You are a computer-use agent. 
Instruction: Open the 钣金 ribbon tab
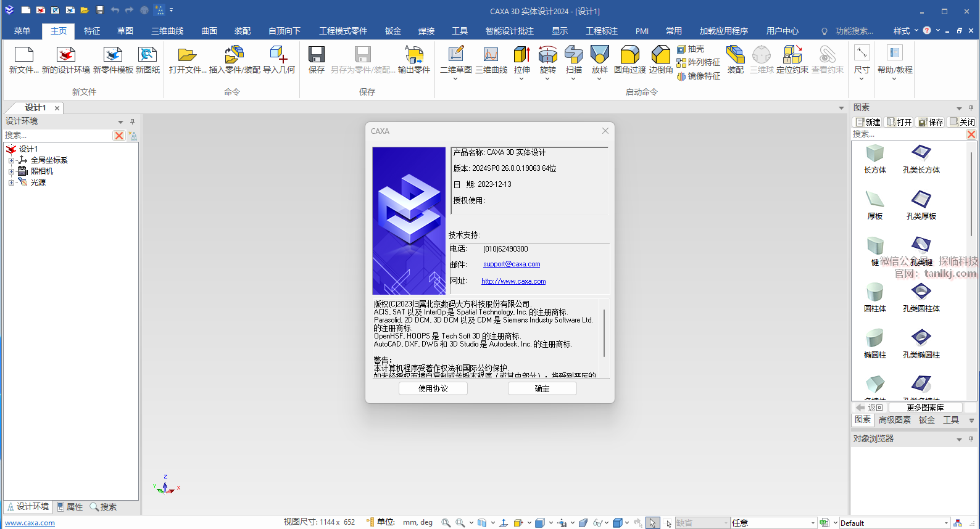393,31
